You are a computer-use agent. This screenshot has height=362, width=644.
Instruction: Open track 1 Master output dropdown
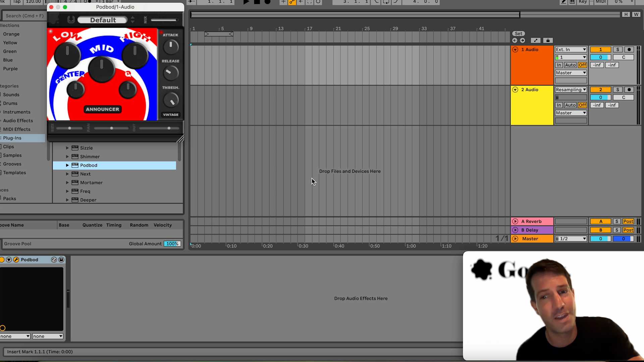[571, 73]
